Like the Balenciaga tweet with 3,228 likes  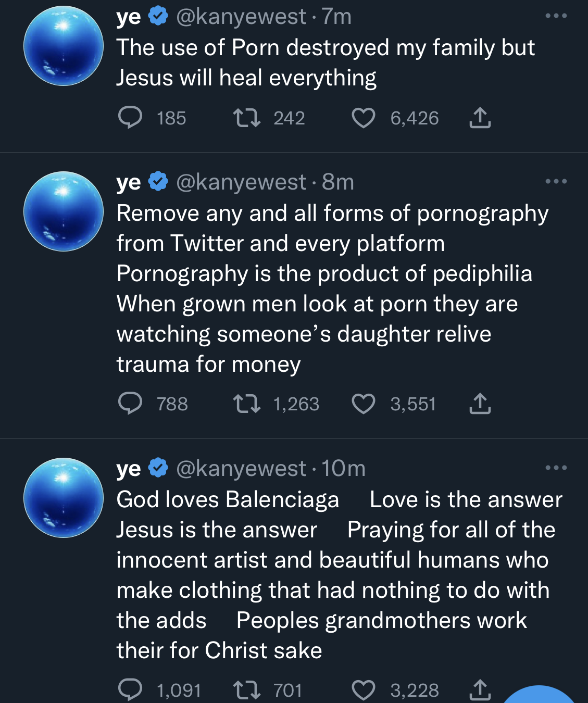click(363, 689)
